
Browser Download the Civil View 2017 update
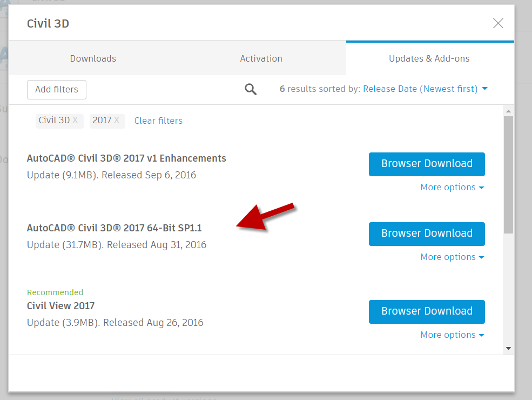[427, 312]
